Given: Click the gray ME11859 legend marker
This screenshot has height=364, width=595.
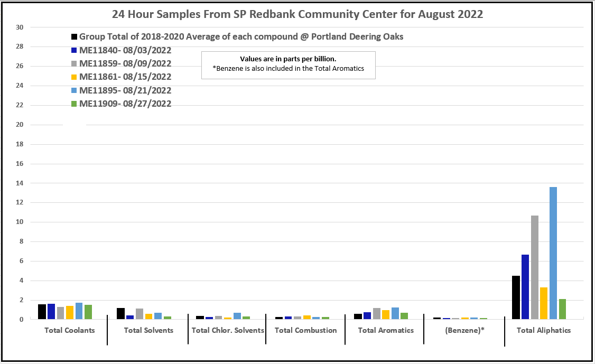Looking at the screenshot, I should [x=75, y=64].
